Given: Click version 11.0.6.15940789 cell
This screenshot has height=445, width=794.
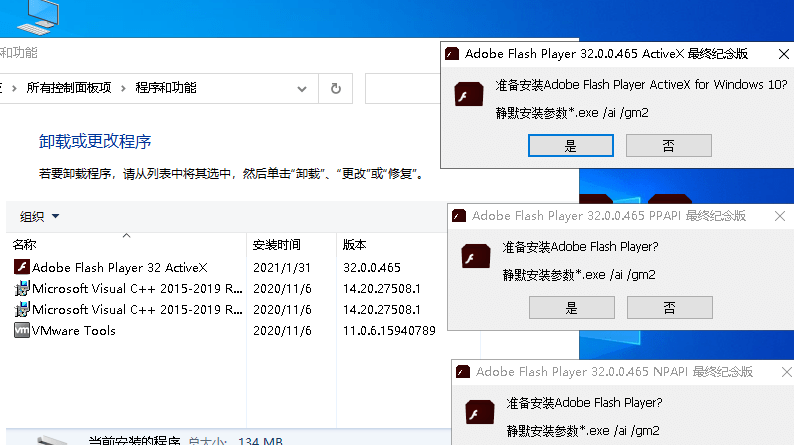Looking at the screenshot, I should pyautogui.click(x=389, y=331).
